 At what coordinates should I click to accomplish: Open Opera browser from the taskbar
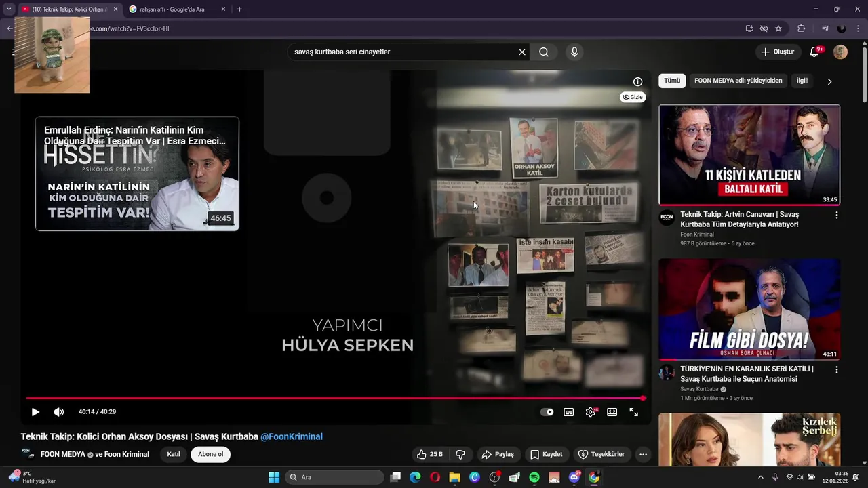coord(435,477)
